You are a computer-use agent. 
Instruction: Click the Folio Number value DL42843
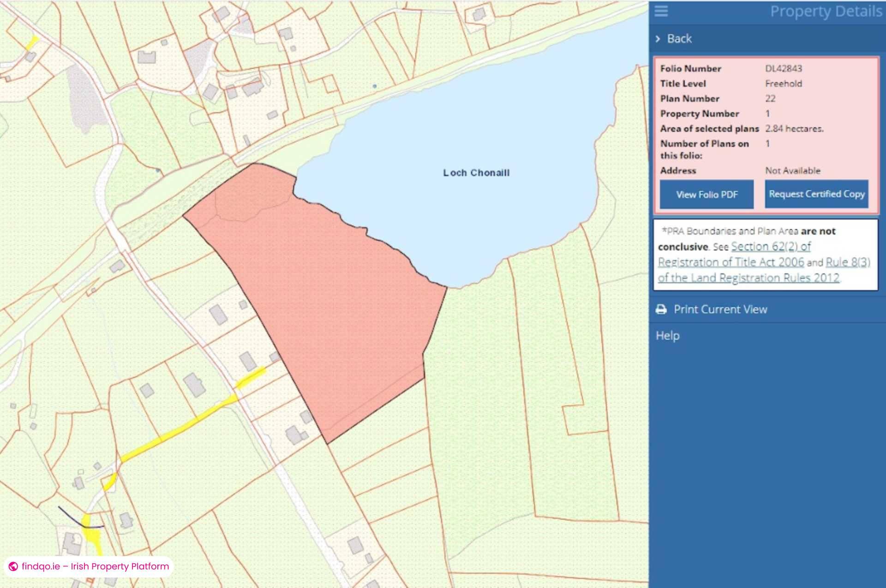(784, 68)
